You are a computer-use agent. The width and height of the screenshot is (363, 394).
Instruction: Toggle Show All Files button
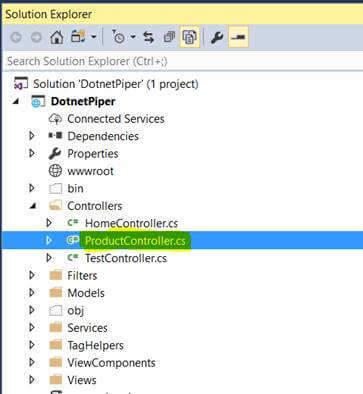click(x=190, y=37)
